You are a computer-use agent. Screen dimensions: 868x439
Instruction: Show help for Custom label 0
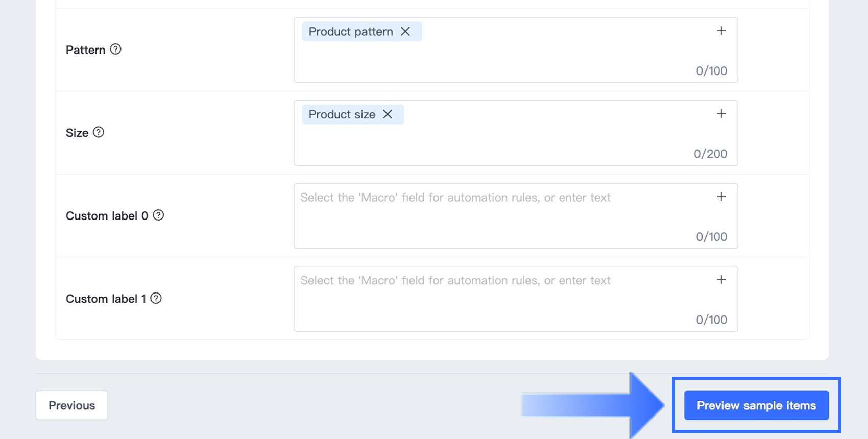click(159, 215)
